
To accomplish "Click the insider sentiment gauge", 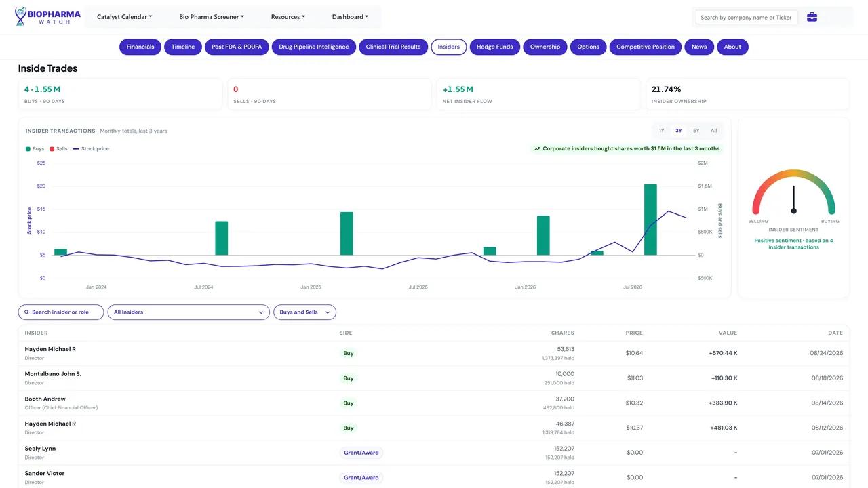I will (793, 192).
